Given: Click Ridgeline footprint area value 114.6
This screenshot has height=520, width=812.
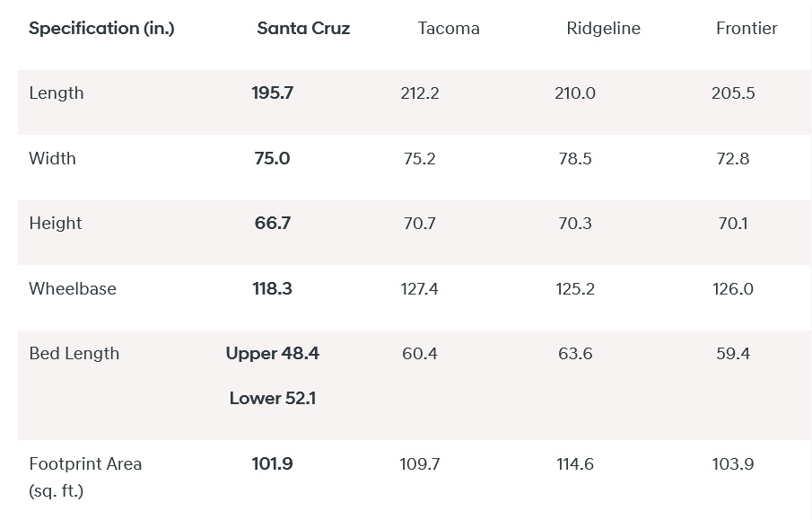Looking at the screenshot, I should pyautogui.click(x=575, y=464).
